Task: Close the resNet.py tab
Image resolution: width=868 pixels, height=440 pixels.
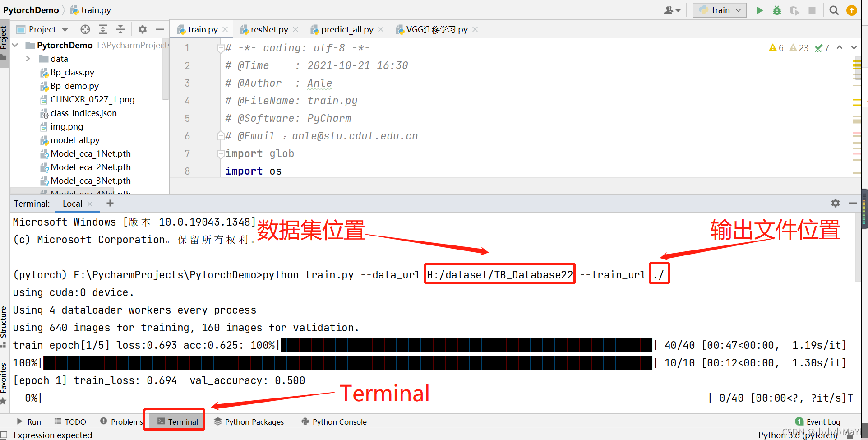Action: tap(295, 29)
